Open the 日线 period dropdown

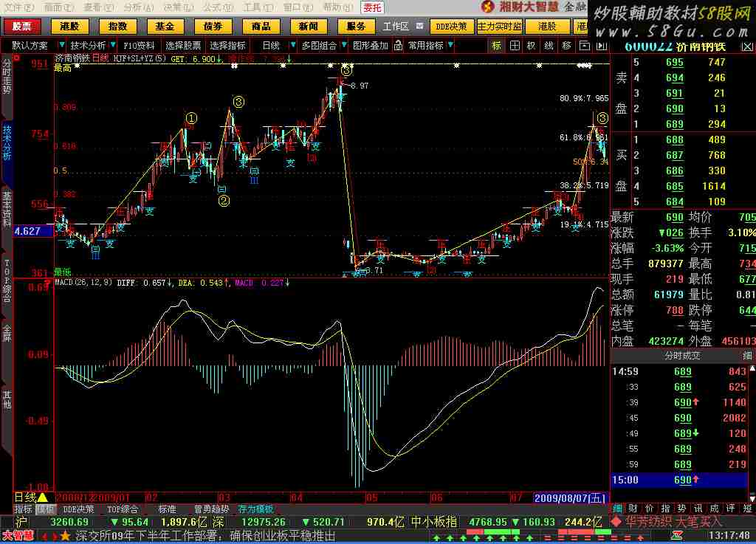click(x=275, y=45)
